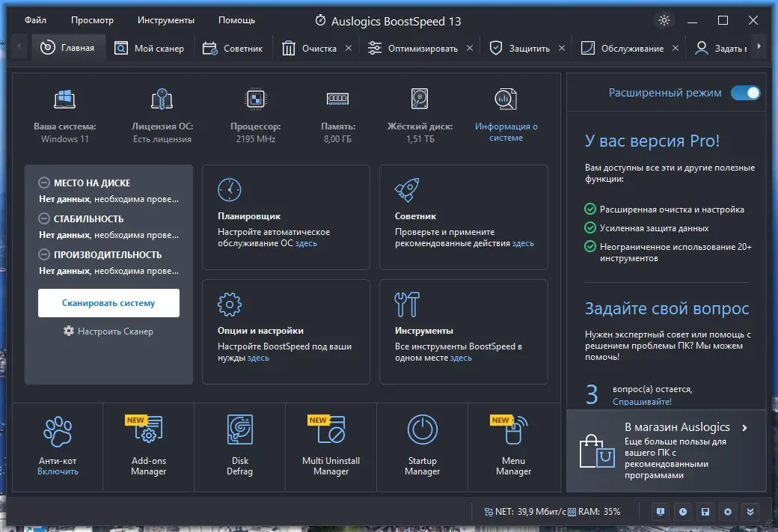Launch Startup Manager

pos(422,446)
